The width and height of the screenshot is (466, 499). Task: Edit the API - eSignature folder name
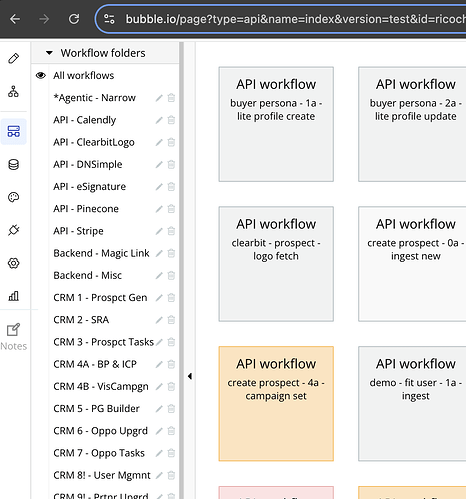click(159, 187)
